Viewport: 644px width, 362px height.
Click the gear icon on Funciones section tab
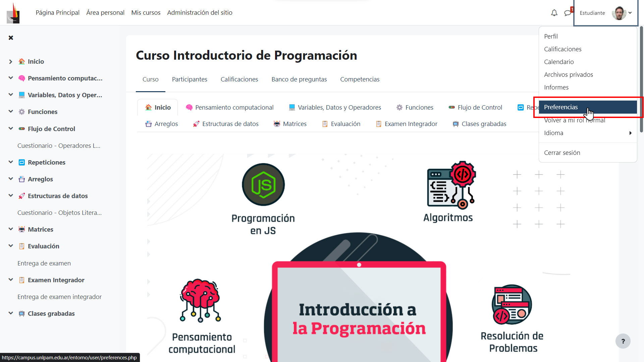coord(399,107)
